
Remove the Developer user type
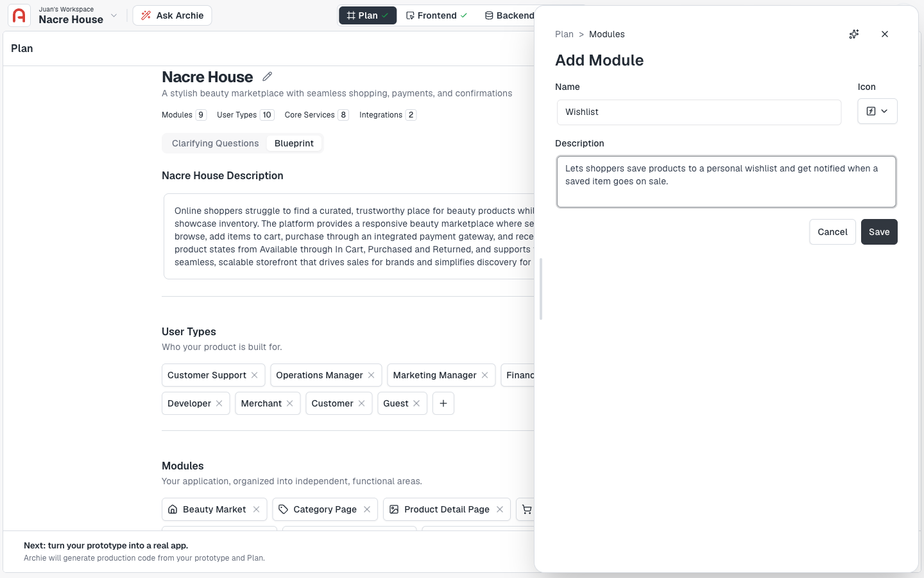219,403
